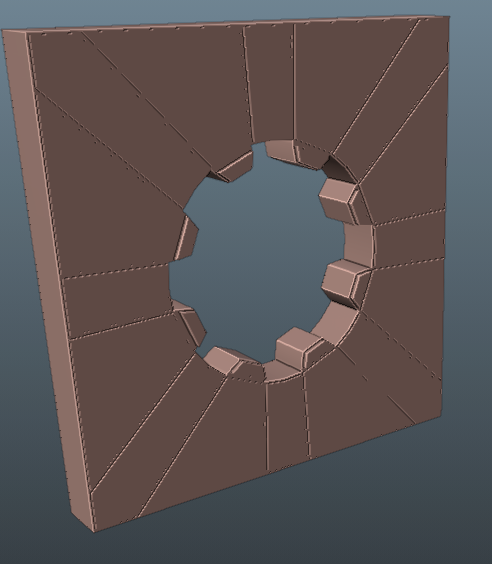Click the top-left tooth on hole rim
Screen dimensions: 492x564
[233, 167]
